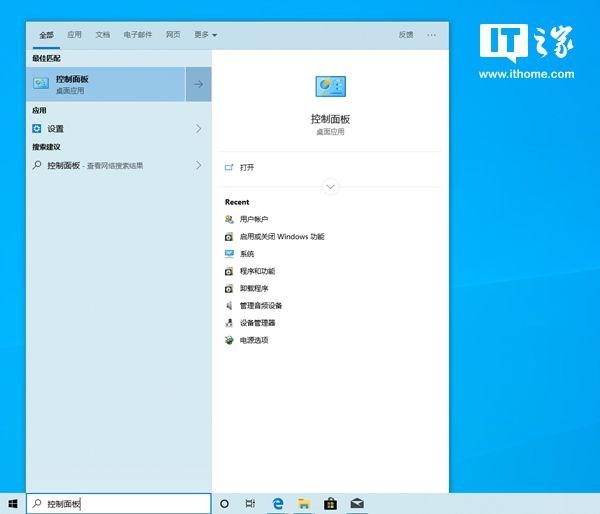This screenshot has height=514, width=600.
Task: Click the 设备管理器 icon in Recent
Action: coord(229,323)
